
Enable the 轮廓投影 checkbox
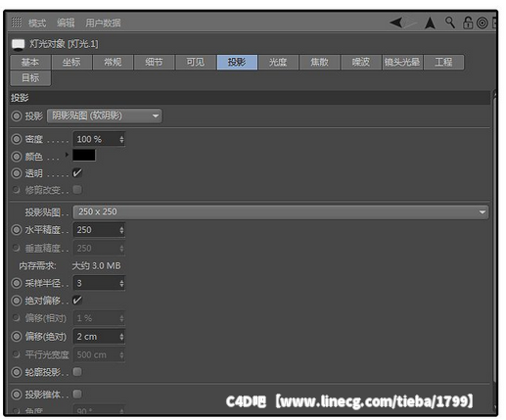point(77,372)
